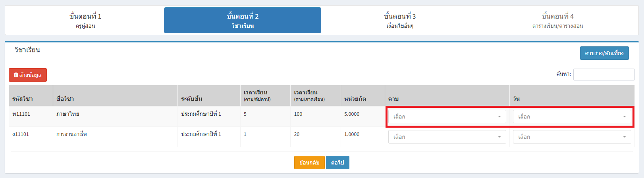Click semester periods value 100
The width and height of the screenshot is (644, 178).
[298, 114]
